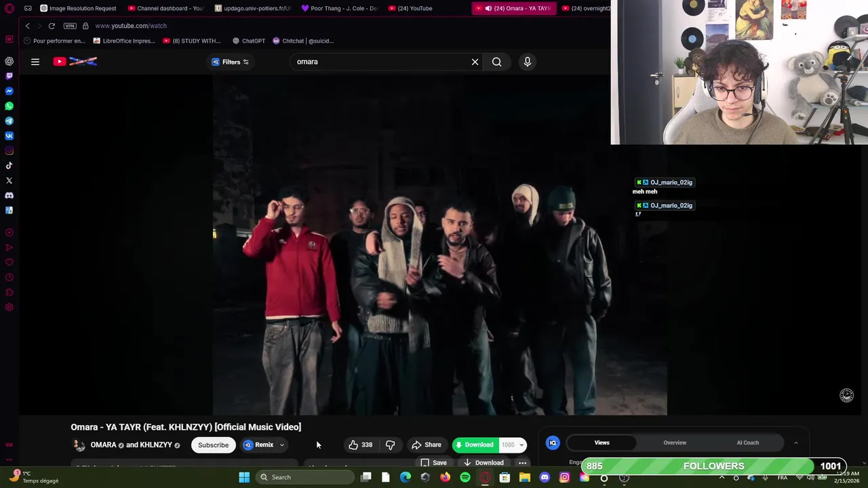Save the video to a playlist

[x=433, y=463]
